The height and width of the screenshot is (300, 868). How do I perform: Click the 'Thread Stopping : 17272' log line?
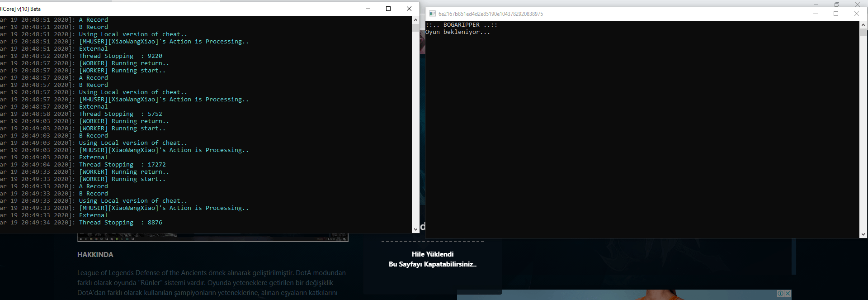[123, 165]
